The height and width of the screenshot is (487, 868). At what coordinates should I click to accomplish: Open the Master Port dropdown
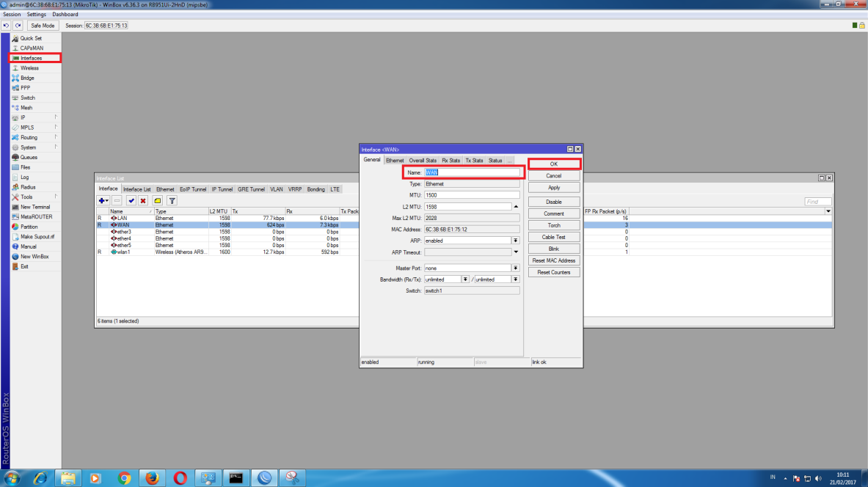[516, 268]
